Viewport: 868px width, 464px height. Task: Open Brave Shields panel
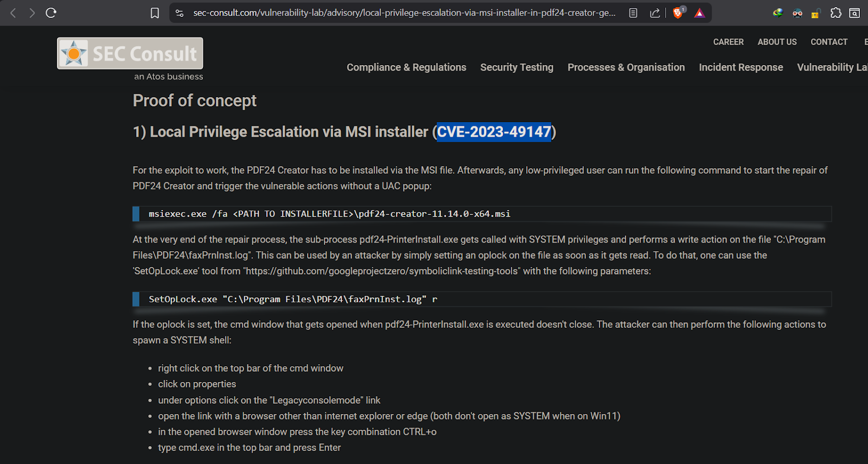[678, 12]
